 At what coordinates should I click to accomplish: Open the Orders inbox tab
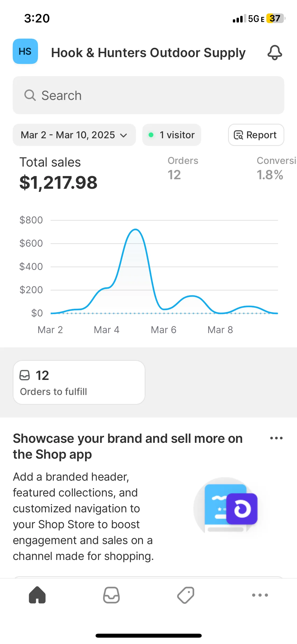point(111,595)
